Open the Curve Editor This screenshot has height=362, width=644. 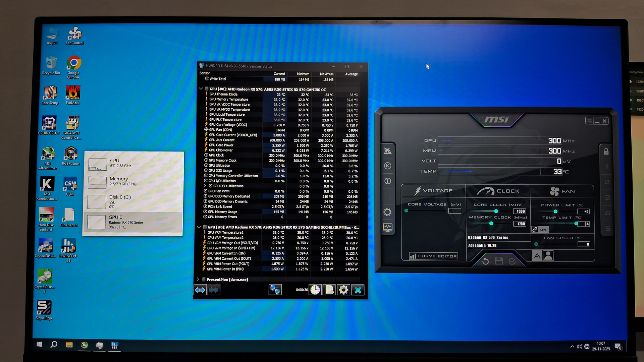pos(433,256)
